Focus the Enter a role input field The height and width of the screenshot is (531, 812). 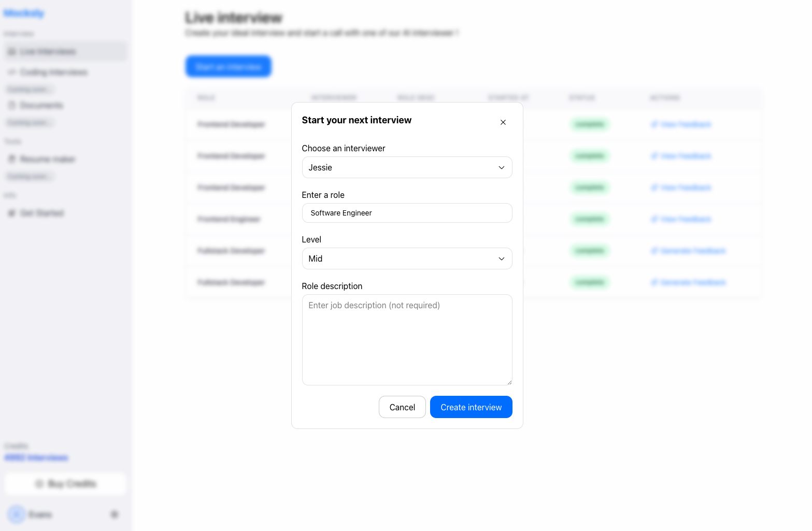click(407, 213)
